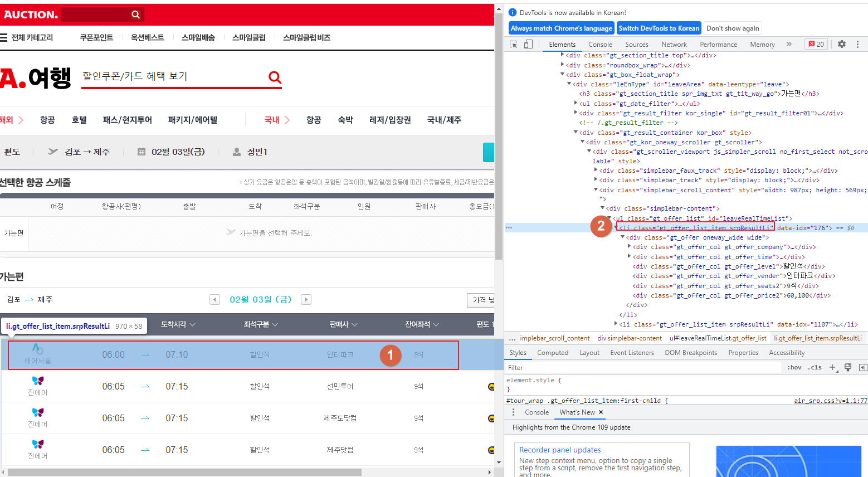Open DevTools settings gear icon
The image size is (868, 477).
[842, 44]
